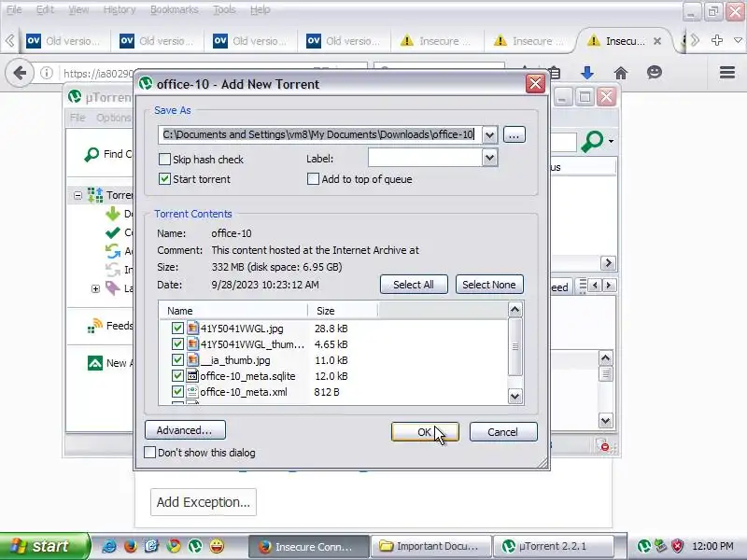Click the file list scrollbar thumb
This screenshot has width=747, height=560.
515,346
